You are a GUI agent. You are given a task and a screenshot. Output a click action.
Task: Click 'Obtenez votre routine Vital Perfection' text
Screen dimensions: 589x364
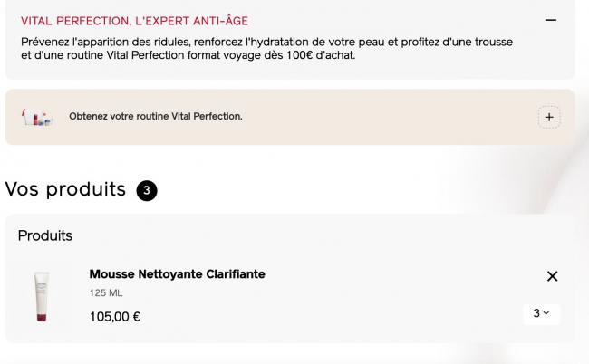coord(156,117)
